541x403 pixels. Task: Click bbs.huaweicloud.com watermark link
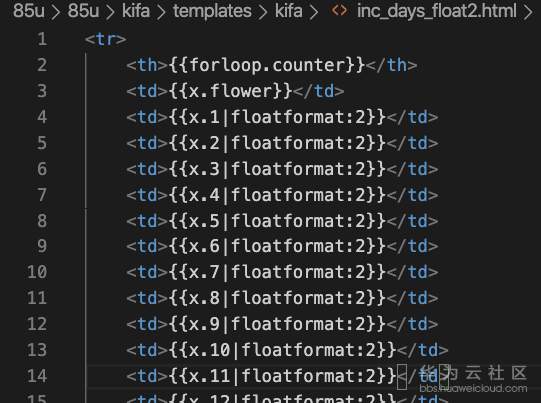473,389
